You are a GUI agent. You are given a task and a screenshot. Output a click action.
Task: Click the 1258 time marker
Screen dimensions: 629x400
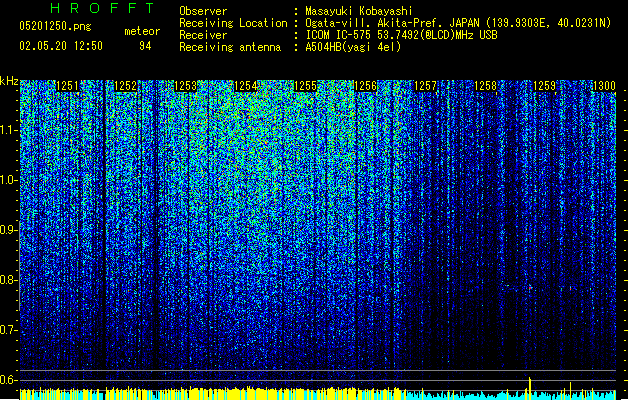pyautogui.click(x=485, y=86)
